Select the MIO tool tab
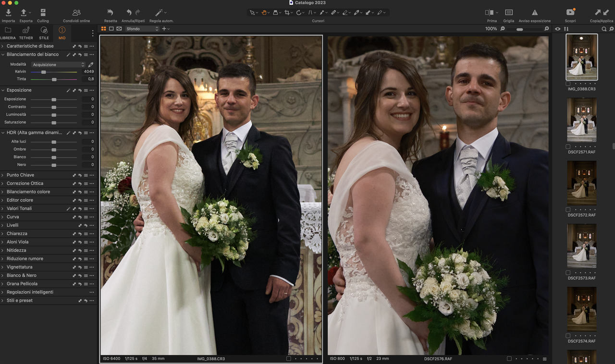Image resolution: width=615 pixels, height=364 pixels. [x=62, y=33]
